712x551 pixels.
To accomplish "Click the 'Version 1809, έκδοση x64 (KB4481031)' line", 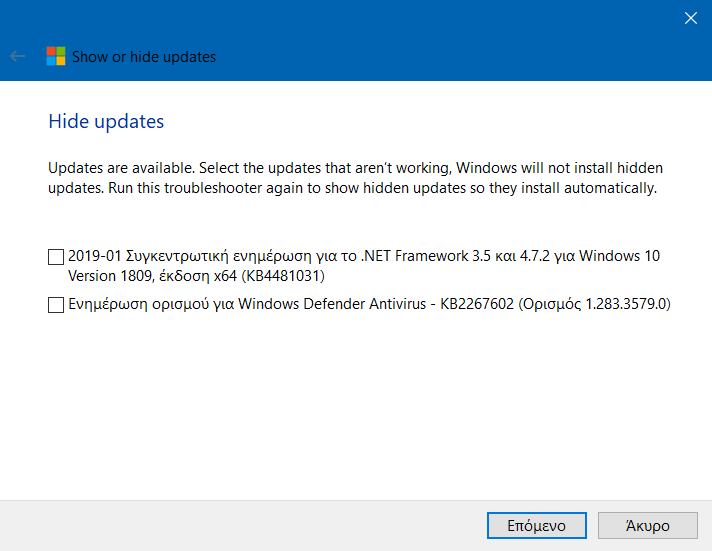I will [x=196, y=276].
